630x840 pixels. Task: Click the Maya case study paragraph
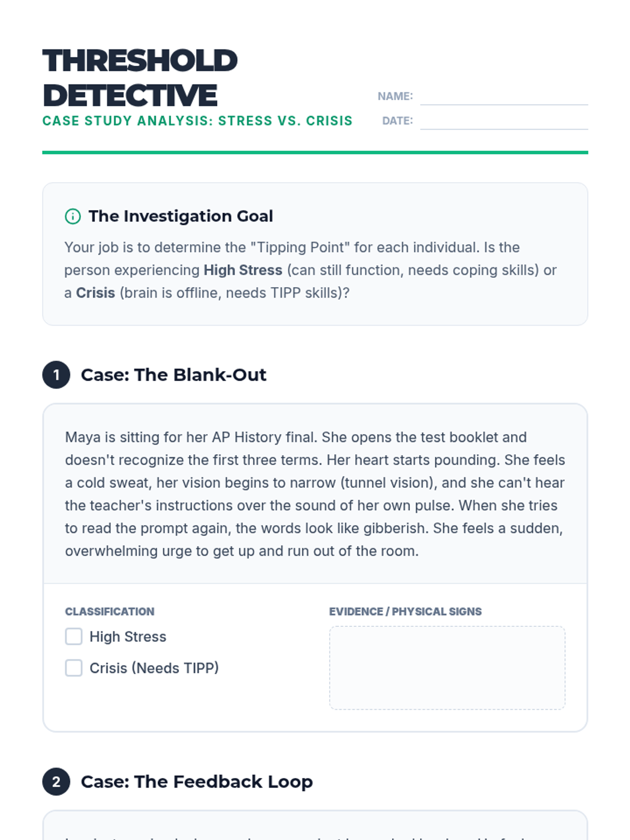314,494
